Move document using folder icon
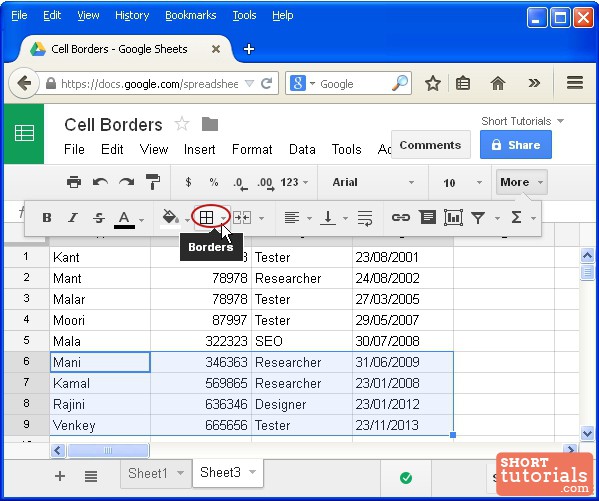Screen dimensions: 599x501 (x=210, y=124)
